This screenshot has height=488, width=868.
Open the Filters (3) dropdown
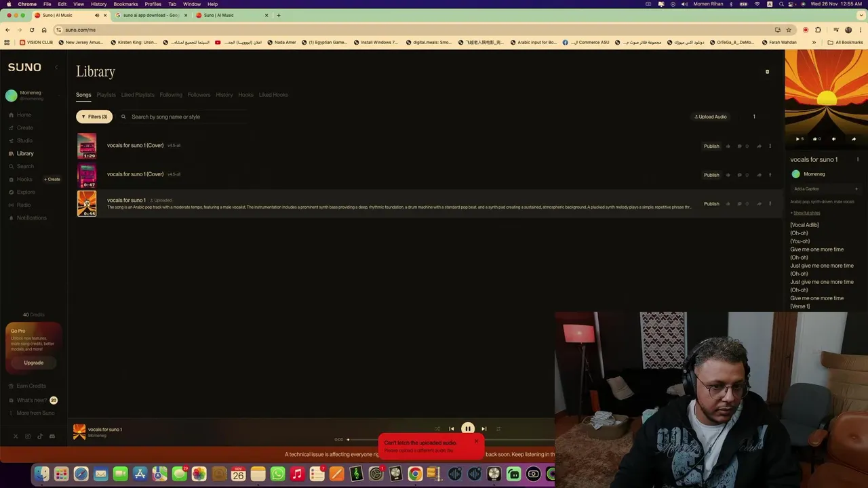94,117
